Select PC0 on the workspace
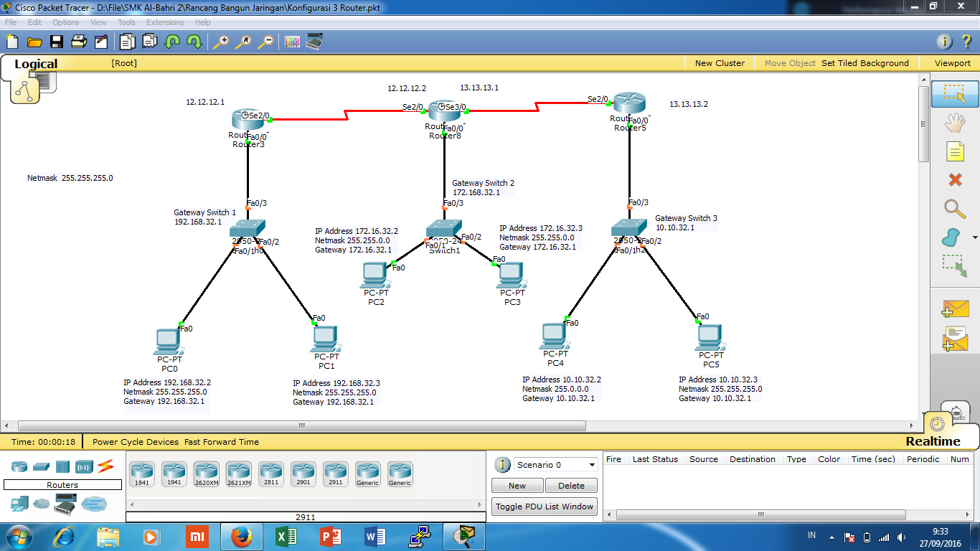The width and height of the screenshot is (980, 551). point(169,342)
